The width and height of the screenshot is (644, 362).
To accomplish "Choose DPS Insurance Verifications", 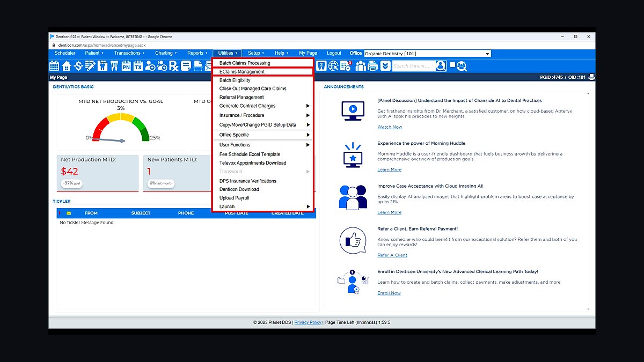I will pyautogui.click(x=248, y=181).
